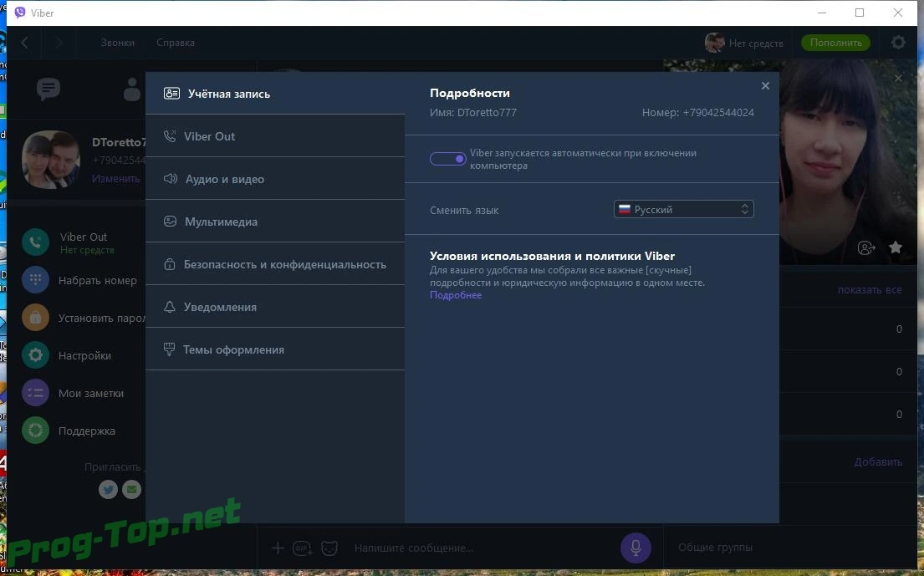The height and width of the screenshot is (576, 924).
Task: Open the contacts tab person icon
Action: [x=132, y=89]
